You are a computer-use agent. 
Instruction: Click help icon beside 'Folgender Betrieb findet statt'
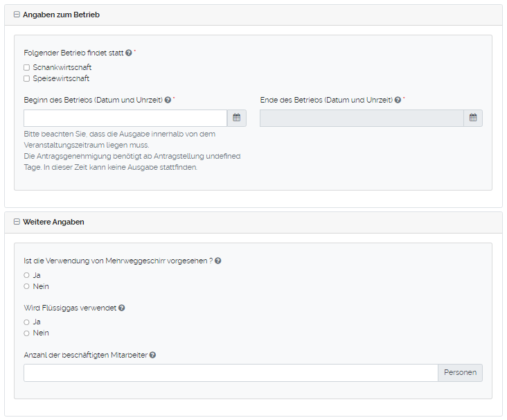click(x=129, y=53)
